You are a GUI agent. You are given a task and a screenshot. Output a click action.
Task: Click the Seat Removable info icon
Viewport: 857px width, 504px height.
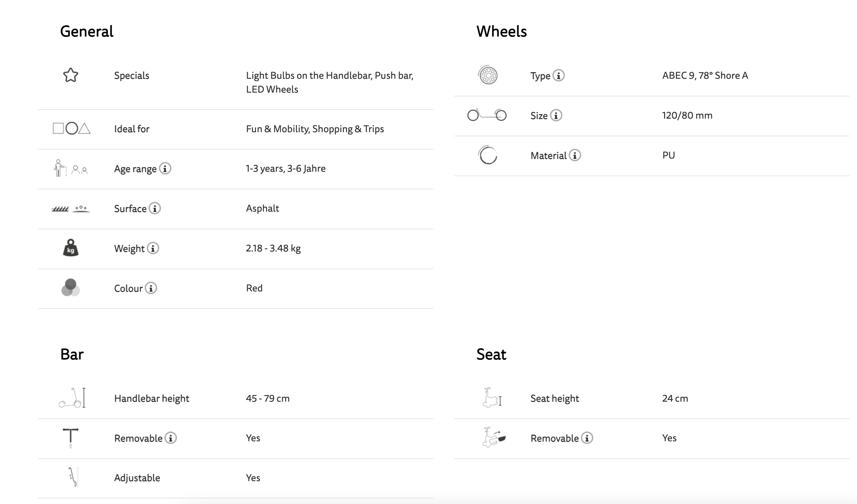tap(587, 438)
